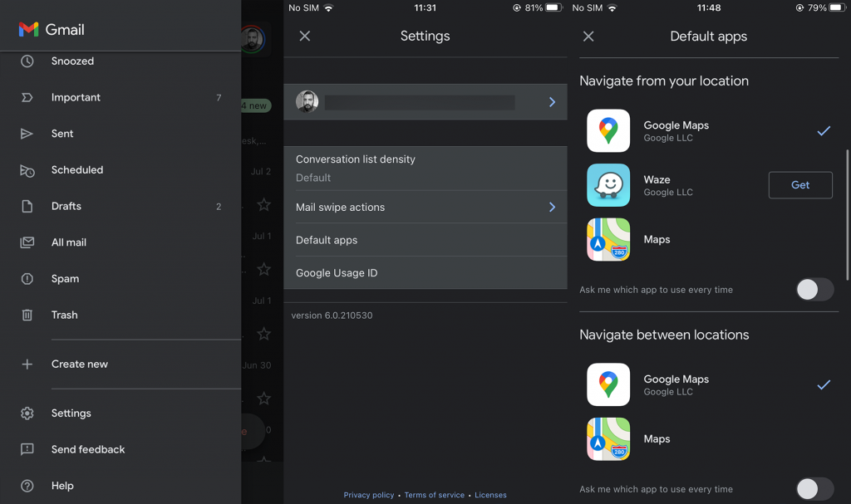This screenshot has height=504, width=851.
Task: Expand the account row chevron in Settings
Action: coord(552,102)
